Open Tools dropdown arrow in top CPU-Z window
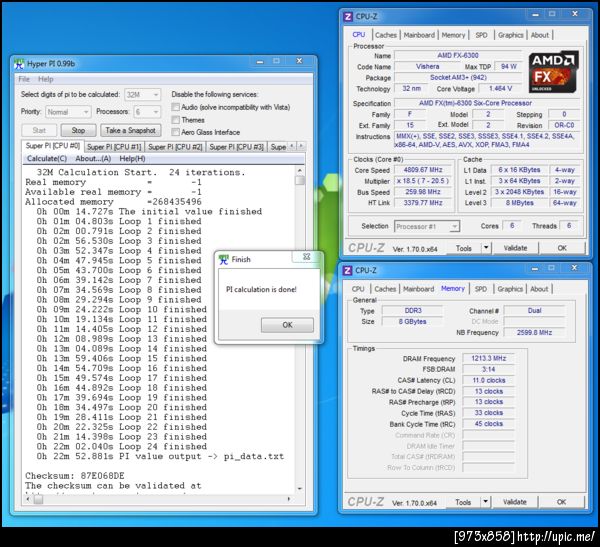600x547 pixels. (486, 248)
